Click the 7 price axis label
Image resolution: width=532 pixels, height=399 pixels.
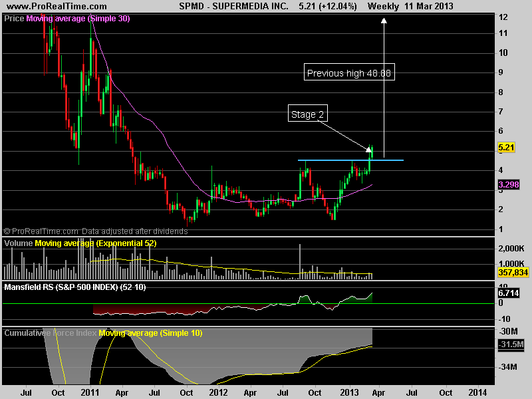point(501,111)
